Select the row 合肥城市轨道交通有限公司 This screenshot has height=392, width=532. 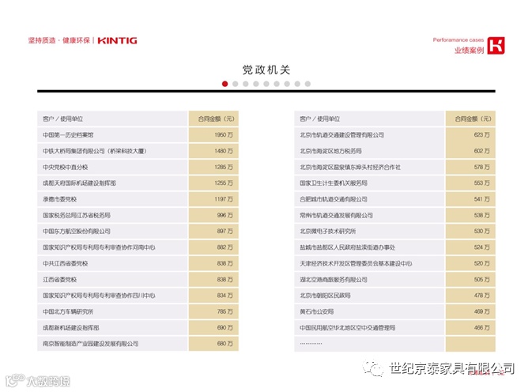(x=395, y=199)
